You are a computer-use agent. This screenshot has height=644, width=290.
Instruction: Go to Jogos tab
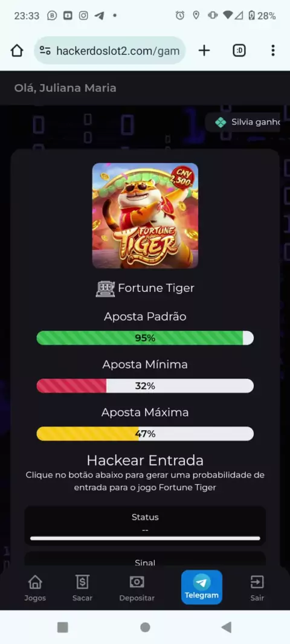(35, 588)
